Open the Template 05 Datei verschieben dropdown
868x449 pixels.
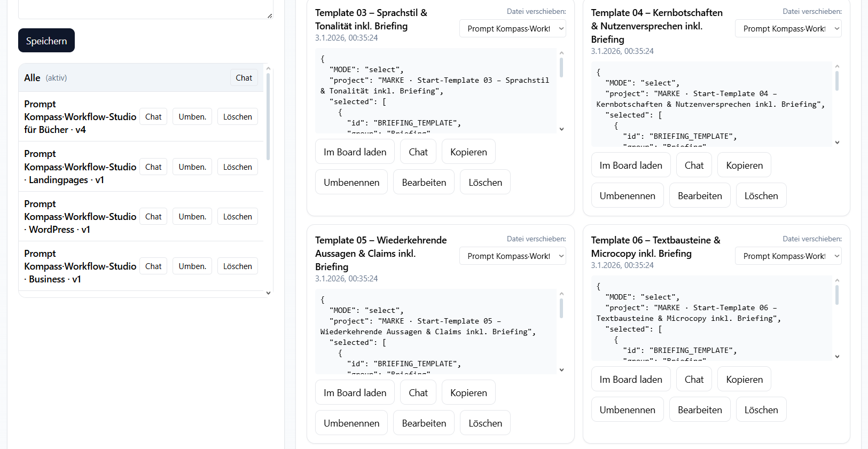512,256
